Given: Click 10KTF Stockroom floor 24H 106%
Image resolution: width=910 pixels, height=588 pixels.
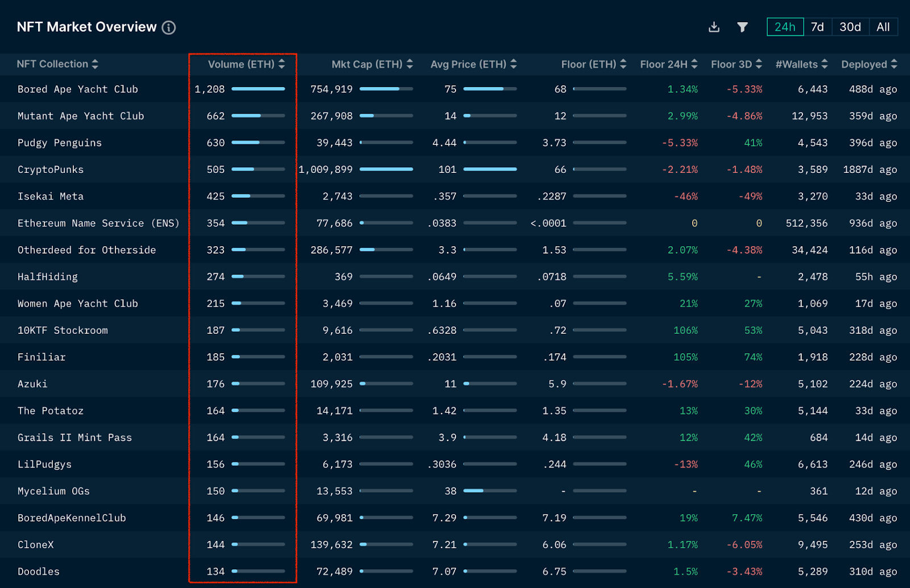Looking at the screenshot, I should click(686, 330).
